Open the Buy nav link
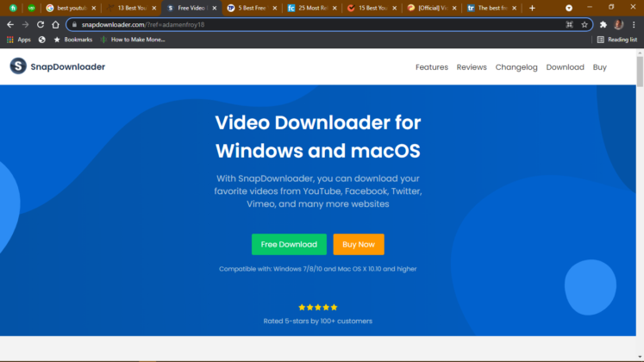The image size is (644, 362). coord(600,67)
